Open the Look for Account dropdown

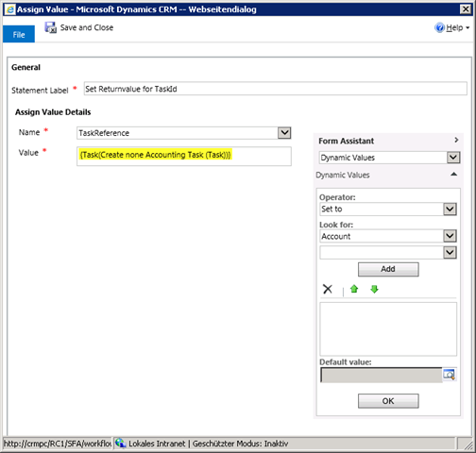point(450,236)
